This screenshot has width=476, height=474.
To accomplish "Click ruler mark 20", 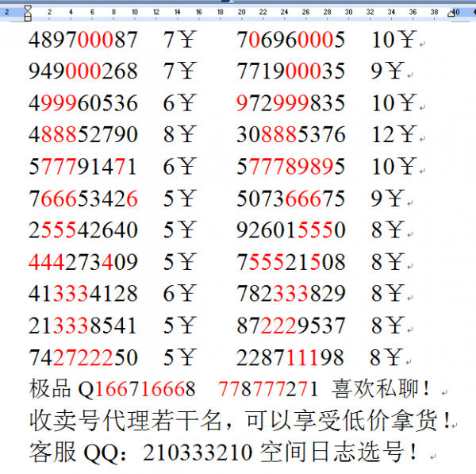I will [x=241, y=12].
